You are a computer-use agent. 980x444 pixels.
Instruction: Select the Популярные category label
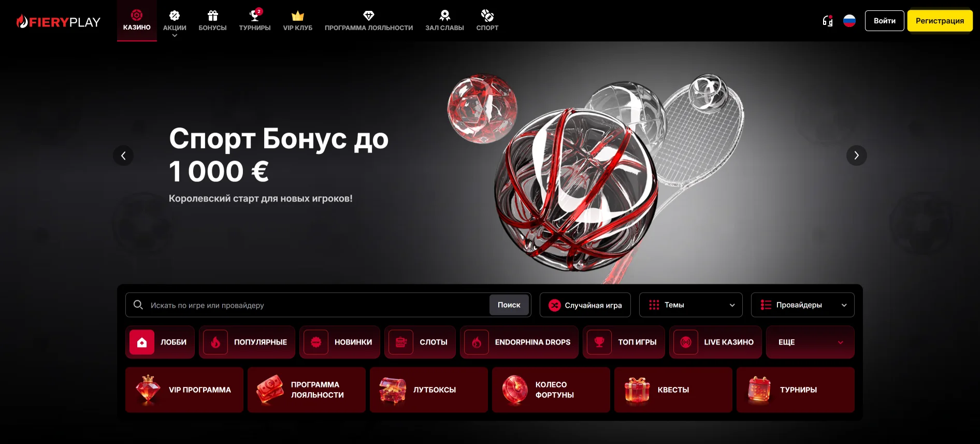(x=261, y=342)
